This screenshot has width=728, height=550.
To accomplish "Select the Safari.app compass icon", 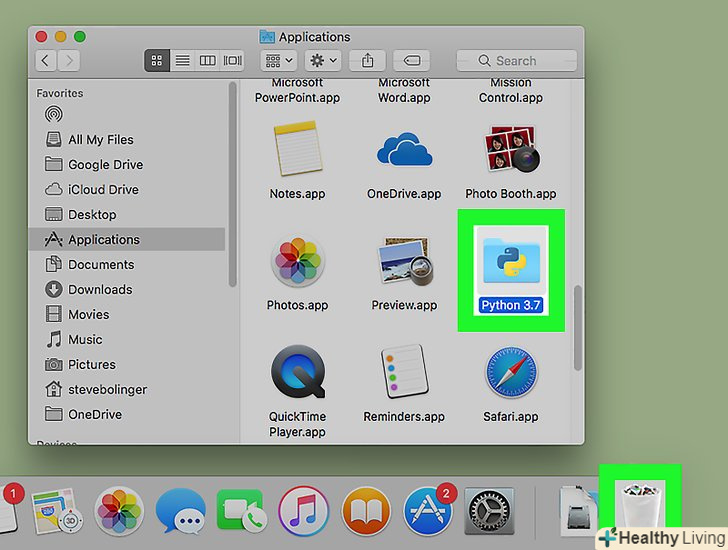I will pyautogui.click(x=511, y=373).
